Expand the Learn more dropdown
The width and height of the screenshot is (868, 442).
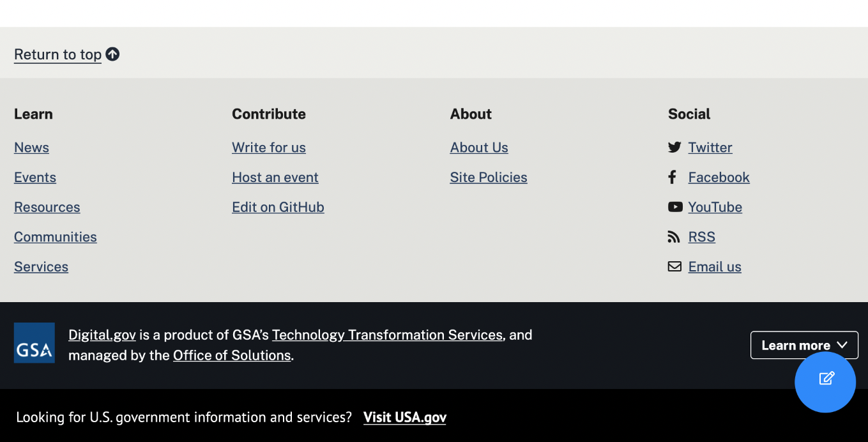(x=804, y=345)
